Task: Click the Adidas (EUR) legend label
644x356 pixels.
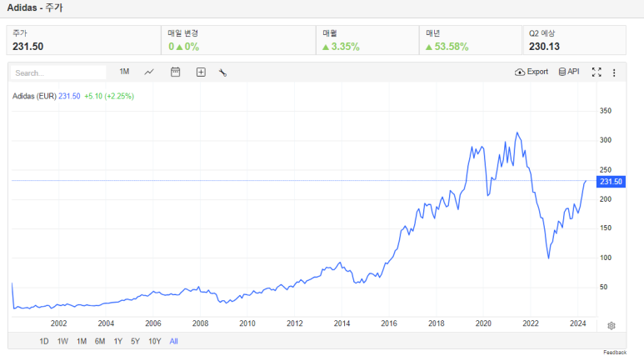Action: [34, 96]
